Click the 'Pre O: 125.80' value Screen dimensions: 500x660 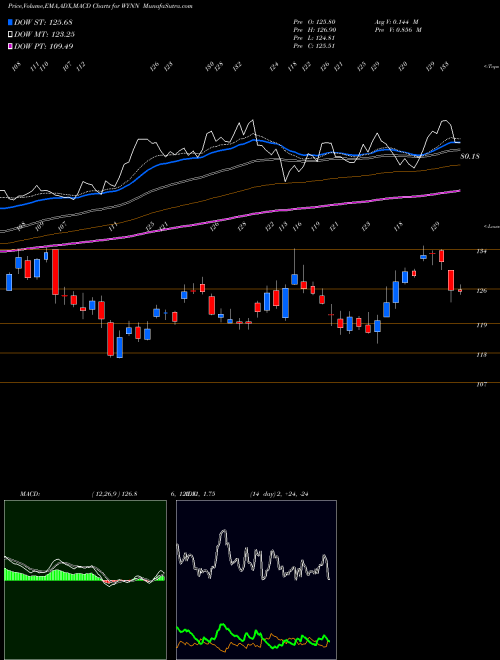314,22
